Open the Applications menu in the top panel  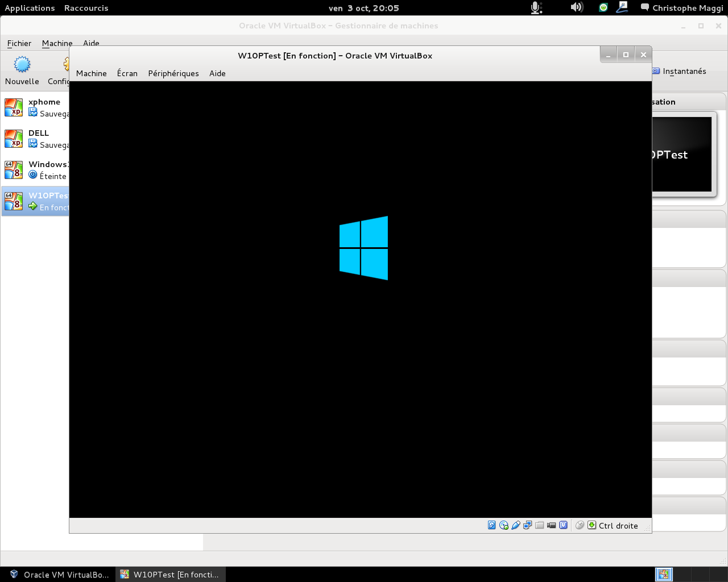30,8
